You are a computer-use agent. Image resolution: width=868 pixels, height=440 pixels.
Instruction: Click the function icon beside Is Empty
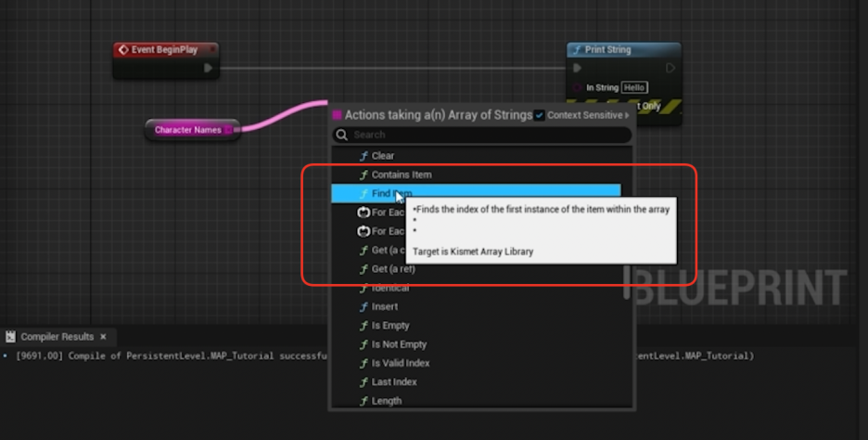(x=364, y=325)
